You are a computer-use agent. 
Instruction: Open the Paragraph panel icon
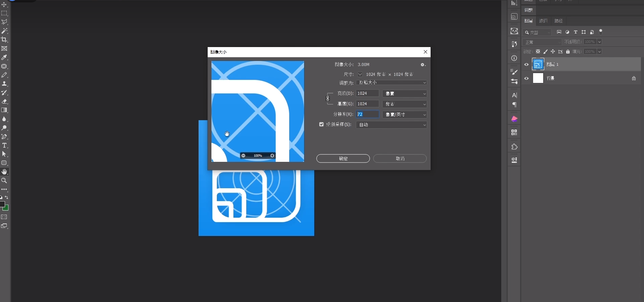pos(514,105)
